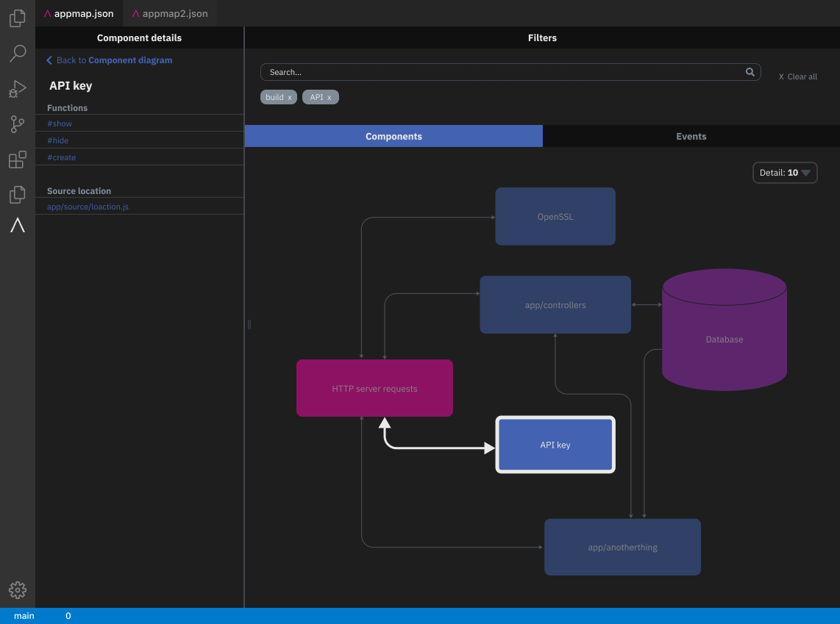Open the settings gear icon
Screen dimensions: 840x624
17,589
